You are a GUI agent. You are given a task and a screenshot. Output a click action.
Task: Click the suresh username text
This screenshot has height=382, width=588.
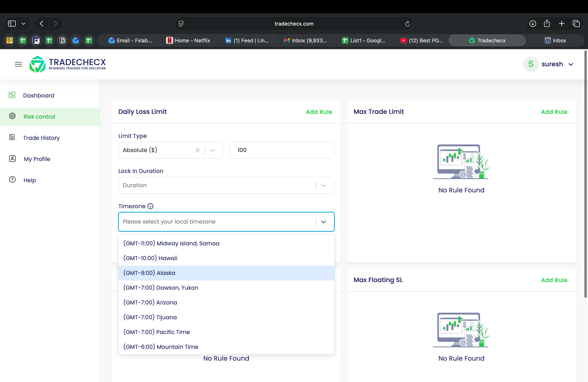tap(552, 64)
